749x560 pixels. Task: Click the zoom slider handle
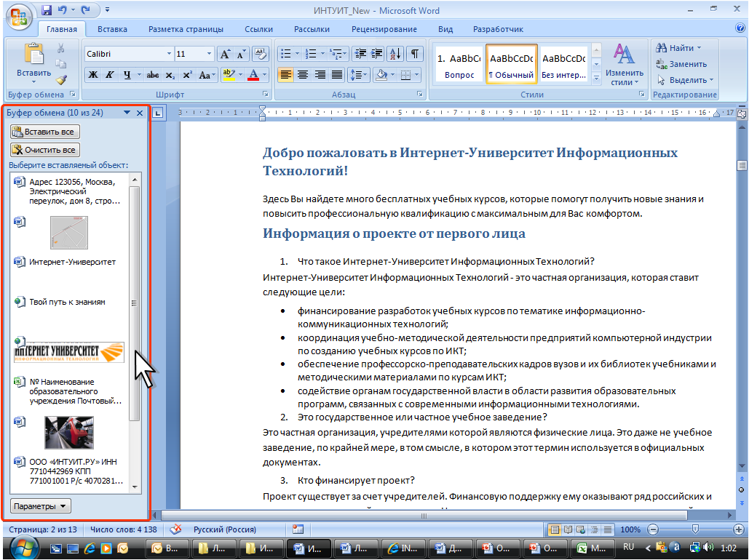pyautogui.click(x=696, y=529)
